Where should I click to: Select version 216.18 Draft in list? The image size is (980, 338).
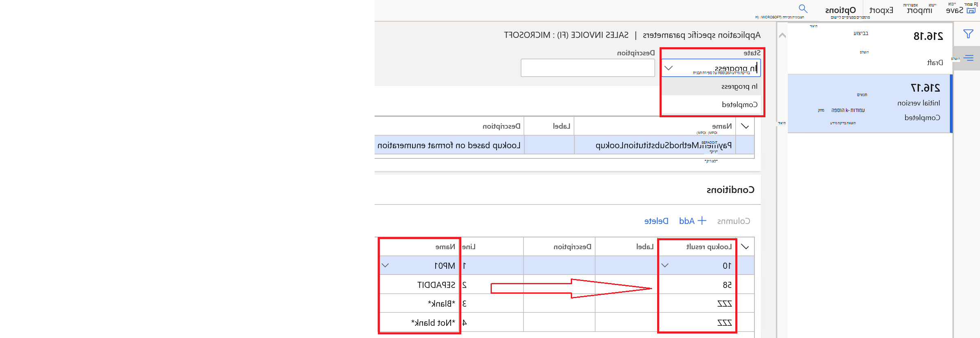pos(870,48)
